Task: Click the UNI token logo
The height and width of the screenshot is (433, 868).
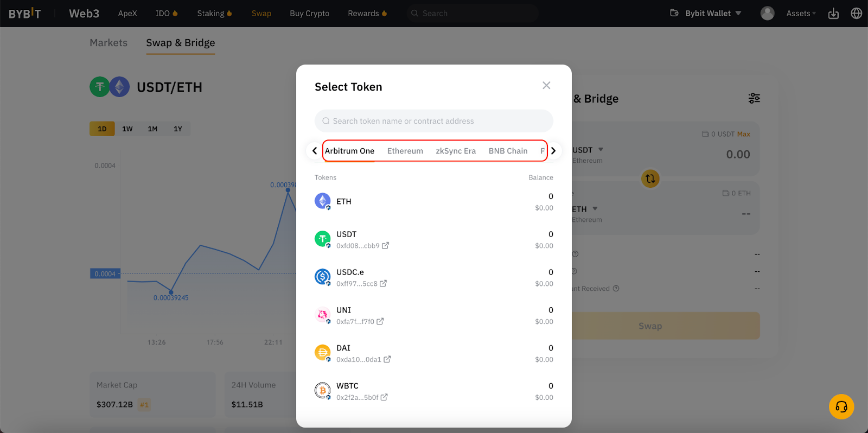Action: [323, 315]
